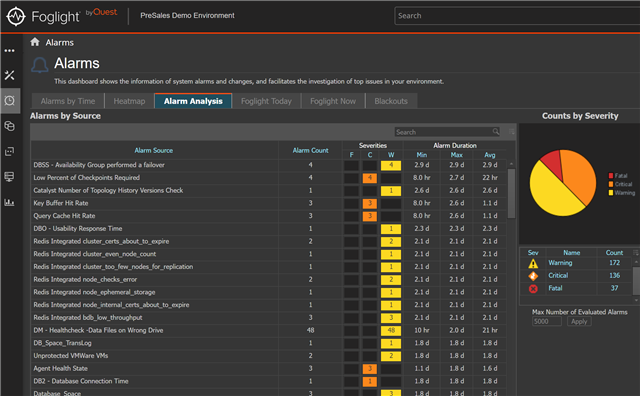Switch to Heatmap tab

[129, 101]
